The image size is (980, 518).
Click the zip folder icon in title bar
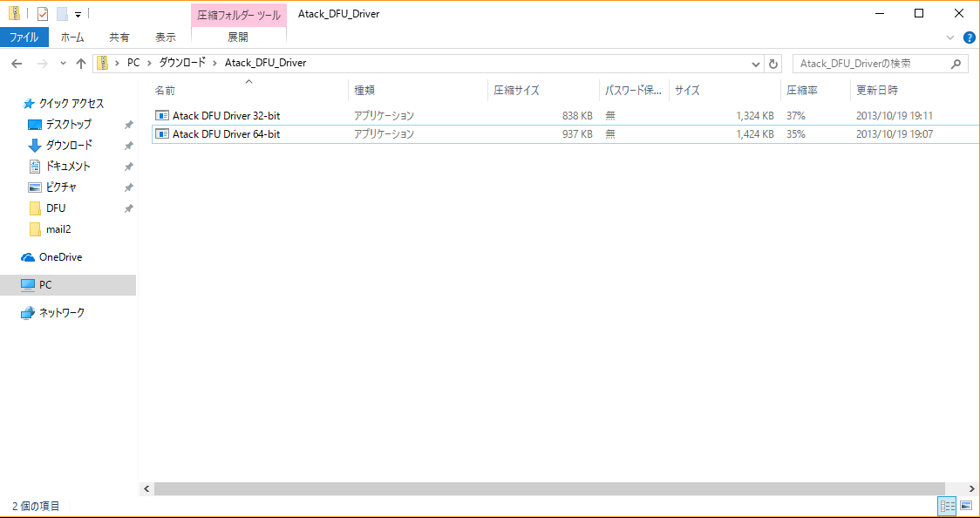14,13
